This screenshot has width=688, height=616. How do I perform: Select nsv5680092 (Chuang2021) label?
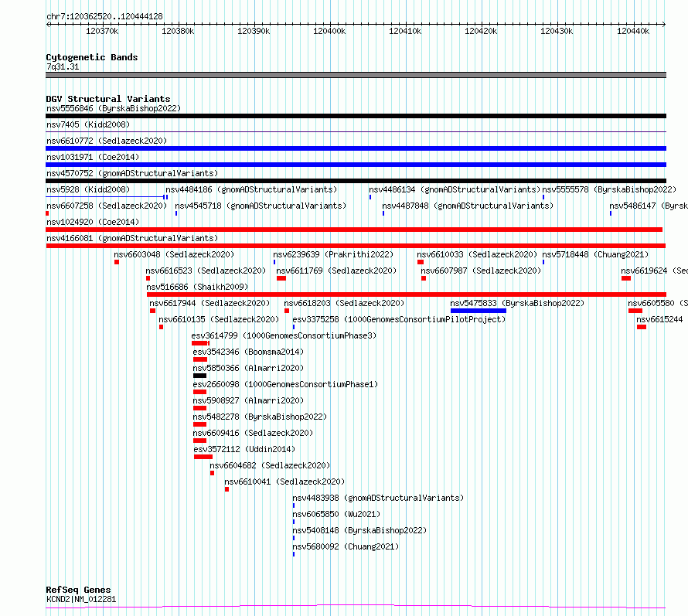346,546
